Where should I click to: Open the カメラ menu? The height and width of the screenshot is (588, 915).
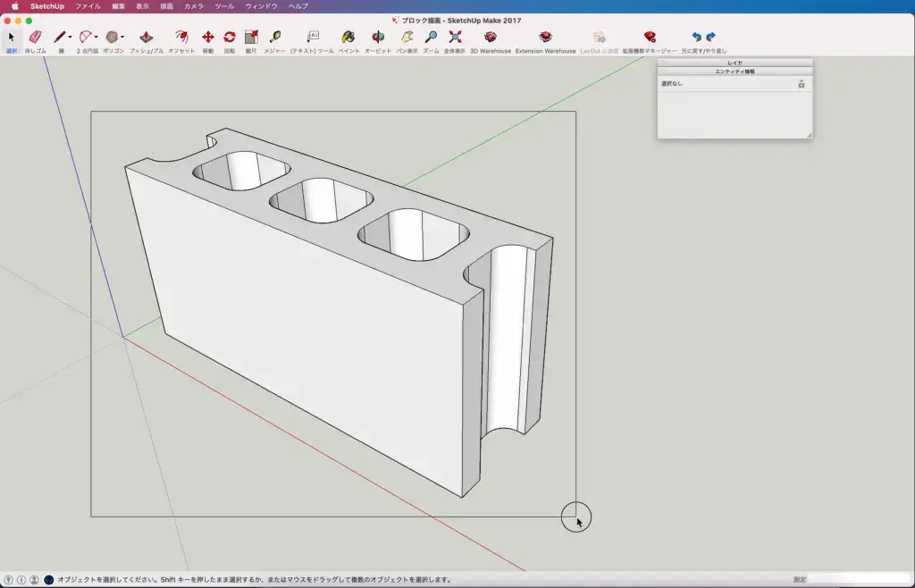194,6
